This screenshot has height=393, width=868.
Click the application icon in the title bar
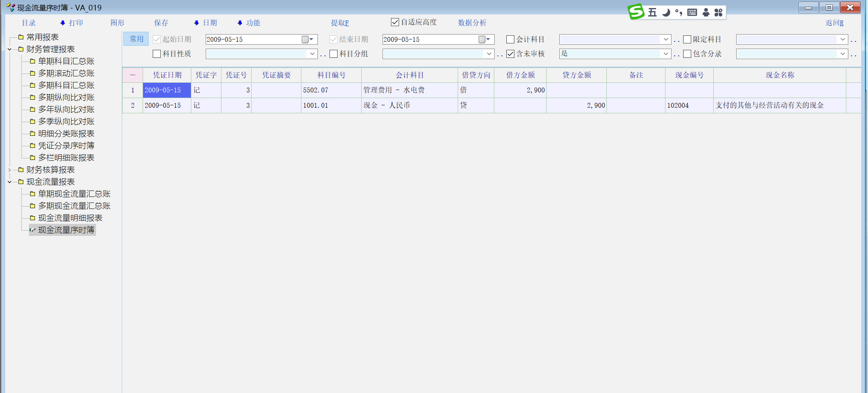[x=10, y=7]
